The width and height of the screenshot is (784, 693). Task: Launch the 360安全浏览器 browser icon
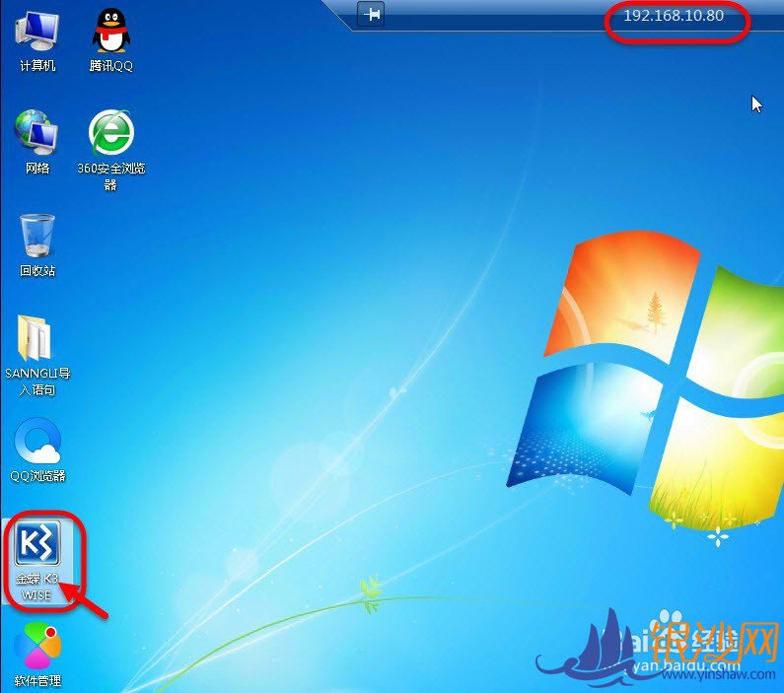110,133
